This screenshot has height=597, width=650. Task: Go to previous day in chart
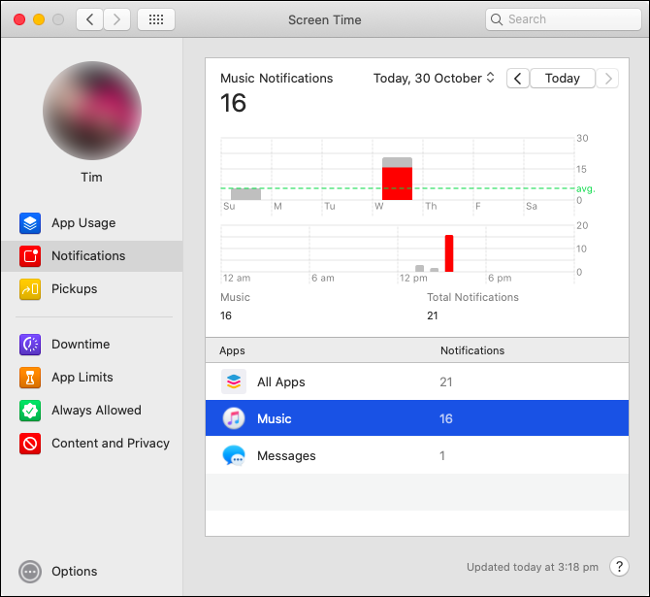pyautogui.click(x=518, y=78)
